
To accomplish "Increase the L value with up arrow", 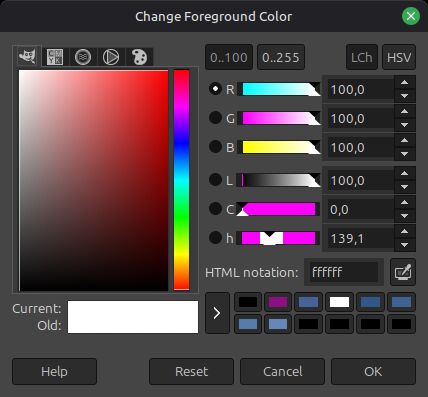I will click(x=405, y=174).
